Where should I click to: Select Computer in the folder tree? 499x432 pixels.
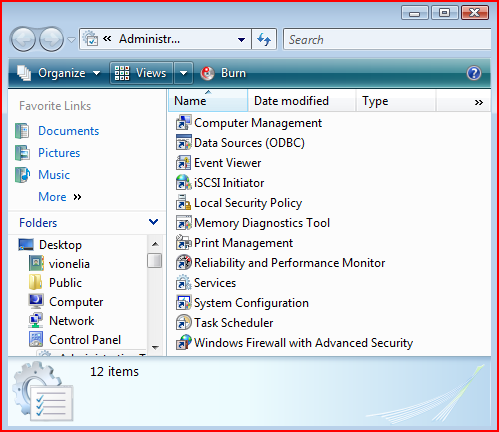tap(76, 302)
